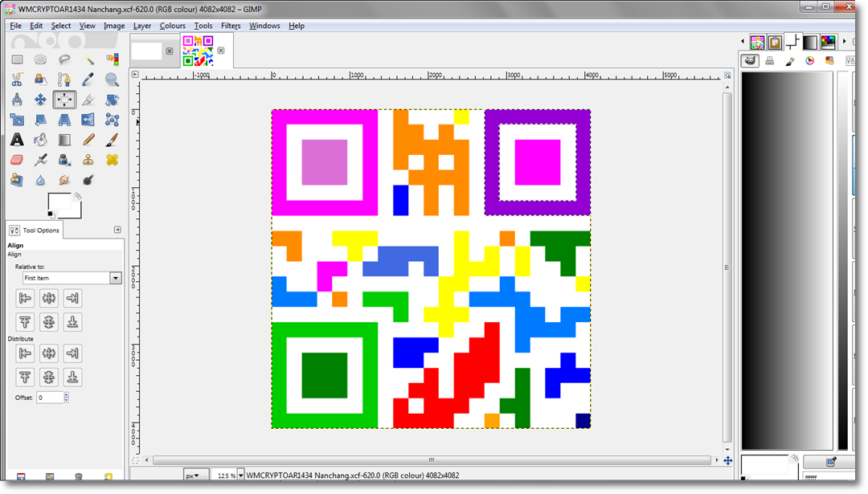Align centre of target horizontally

[x=49, y=298]
